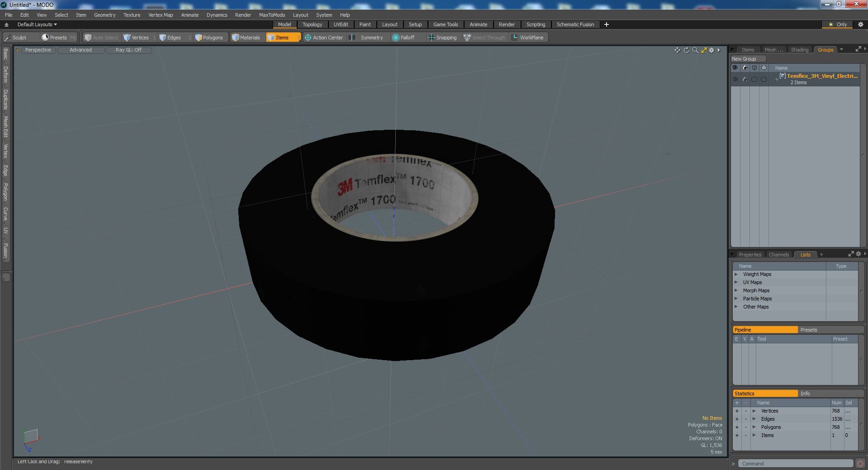Open the Geometry menu
Screen dimensions: 868x470
coord(104,15)
